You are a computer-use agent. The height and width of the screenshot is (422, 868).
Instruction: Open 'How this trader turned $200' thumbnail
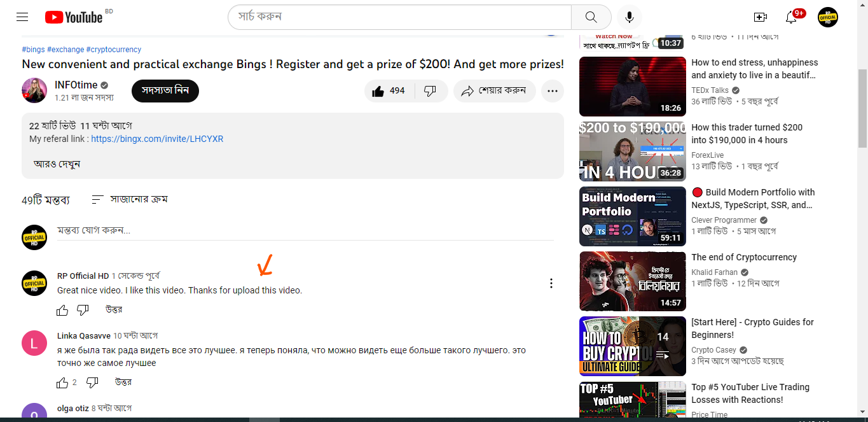point(633,151)
